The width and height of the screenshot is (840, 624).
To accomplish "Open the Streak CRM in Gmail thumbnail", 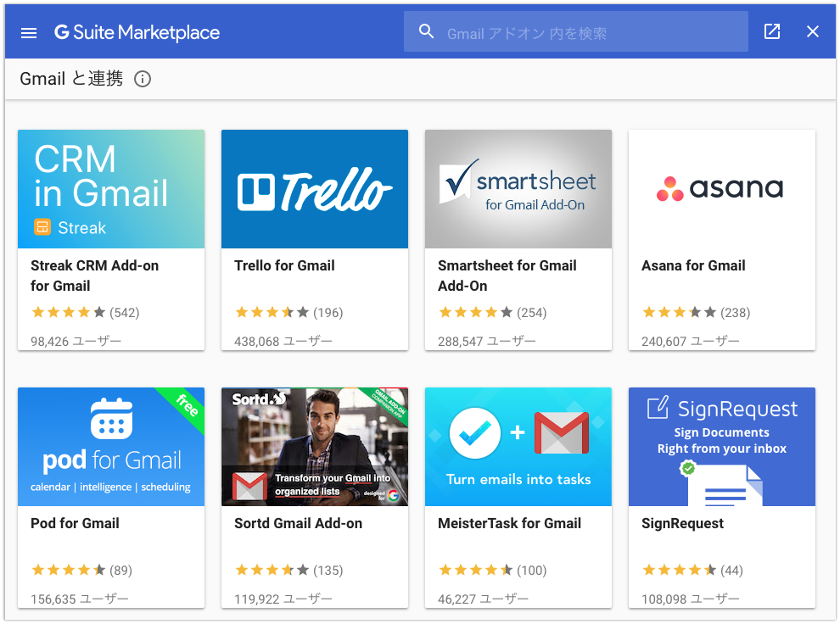I will coord(111,189).
